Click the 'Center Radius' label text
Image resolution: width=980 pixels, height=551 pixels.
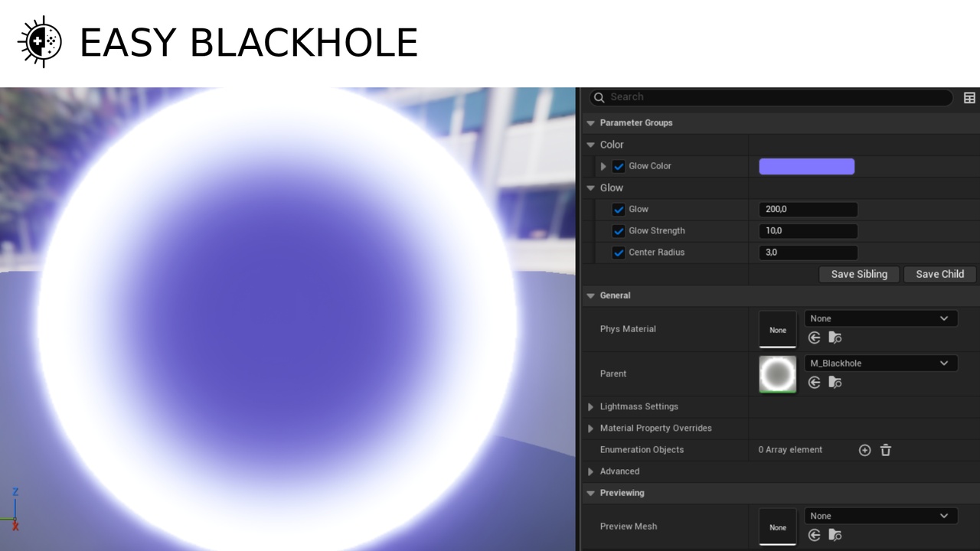[x=656, y=252]
